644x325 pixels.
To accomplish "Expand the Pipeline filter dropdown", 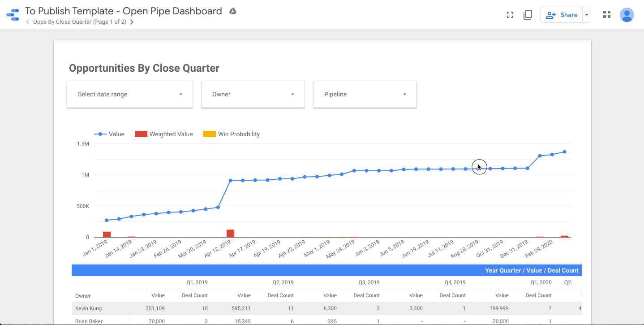I will 365,94.
